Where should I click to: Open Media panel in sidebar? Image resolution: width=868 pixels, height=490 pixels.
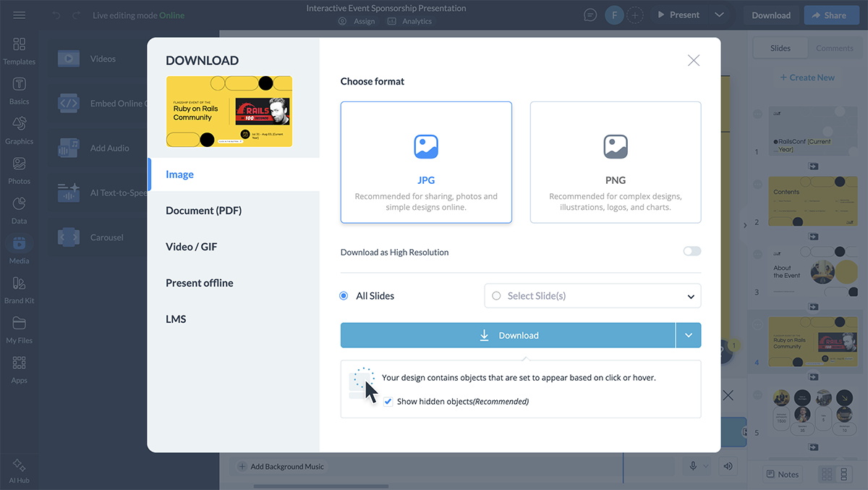[20, 250]
